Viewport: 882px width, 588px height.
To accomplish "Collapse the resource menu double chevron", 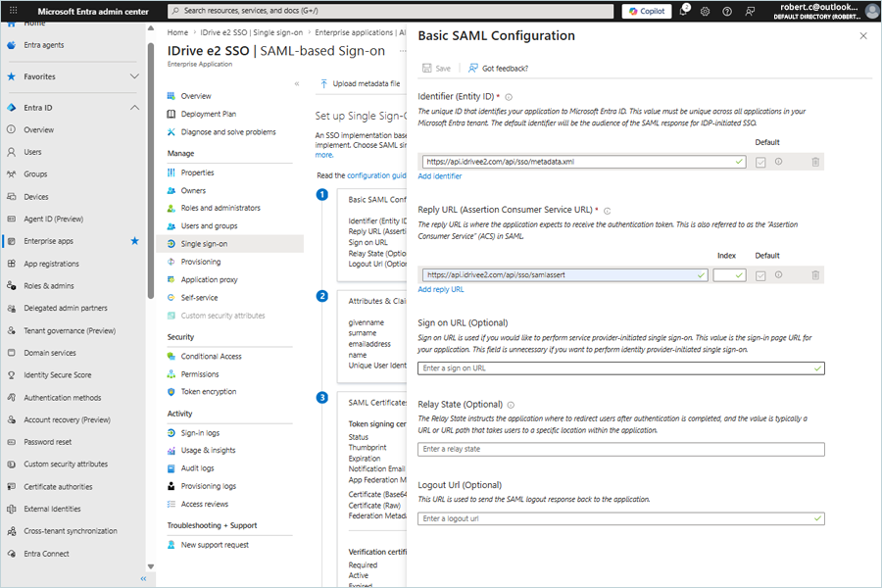I will (x=297, y=84).
